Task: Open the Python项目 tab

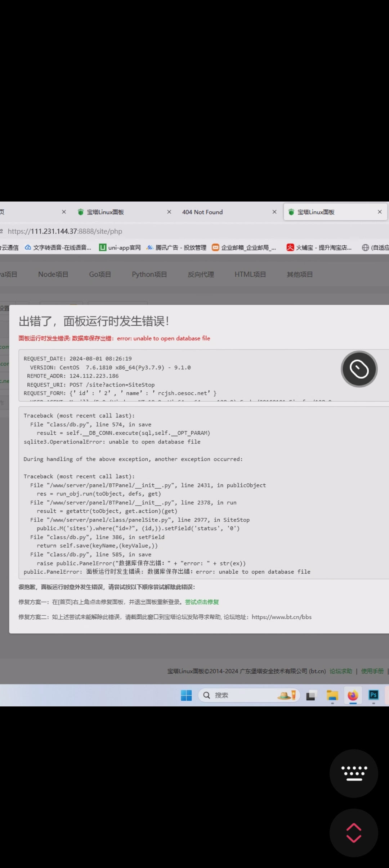Action: pos(149,274)
